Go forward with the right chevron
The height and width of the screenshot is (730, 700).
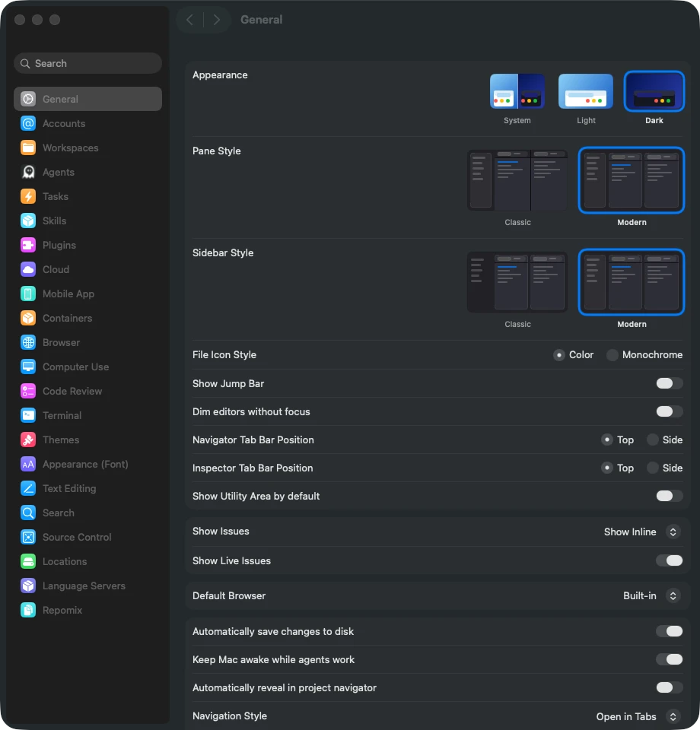[217, 20]
